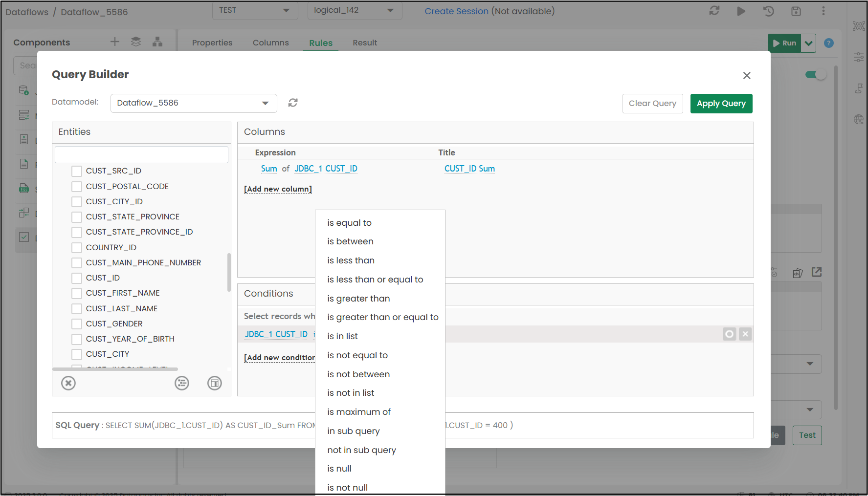
Task: Refresh the datamodel list icon
Action: click(x=293, y=103)
